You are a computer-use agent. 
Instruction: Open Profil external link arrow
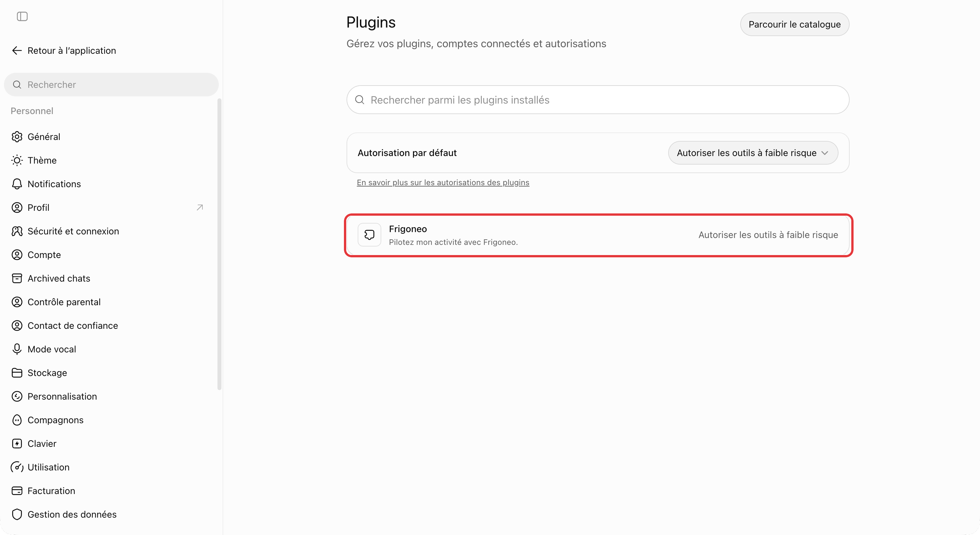pos(200,208)
